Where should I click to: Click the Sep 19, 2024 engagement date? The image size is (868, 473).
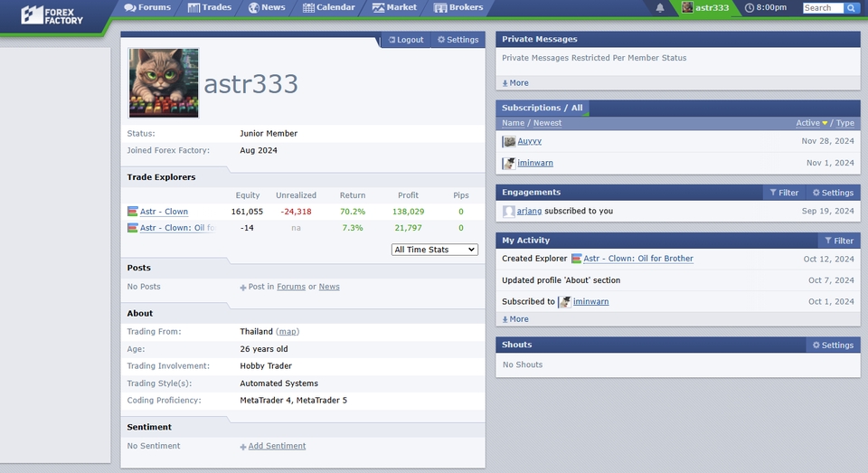[x=827, y=211]
